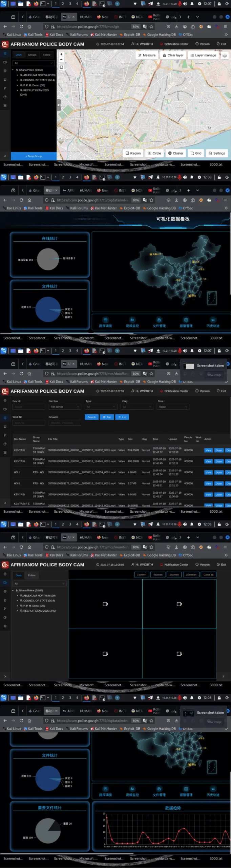Open the File Server source dropdown
This screenshot has width=231, height=868.
pyautogui.click(x=65, y=407)
